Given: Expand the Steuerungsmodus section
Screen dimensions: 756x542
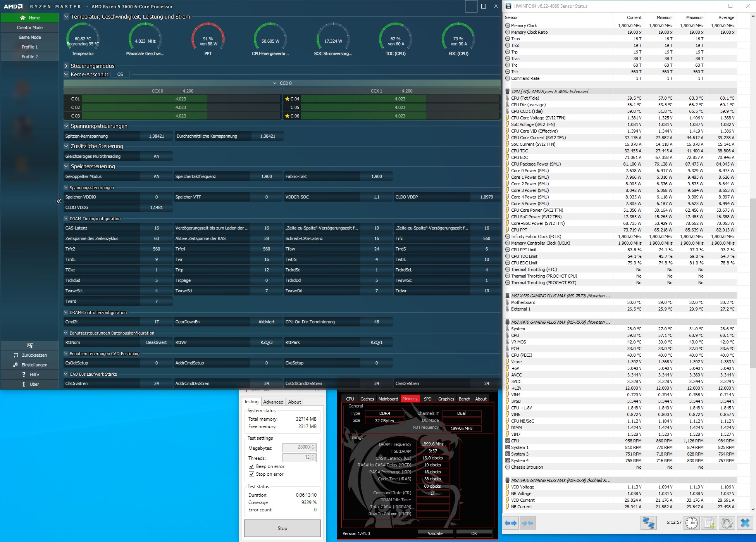Looking at the screenshot, I should pos(66,66).
